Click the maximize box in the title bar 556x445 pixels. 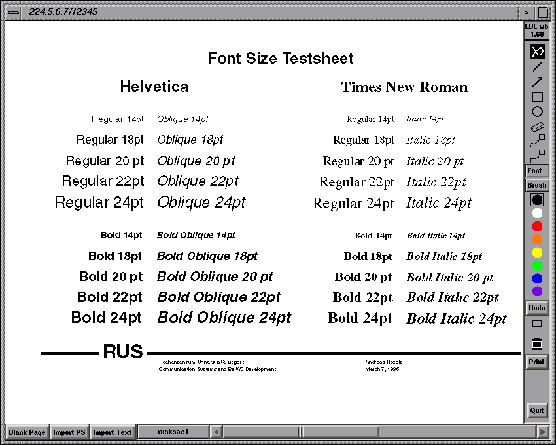[x=543, y=12]
